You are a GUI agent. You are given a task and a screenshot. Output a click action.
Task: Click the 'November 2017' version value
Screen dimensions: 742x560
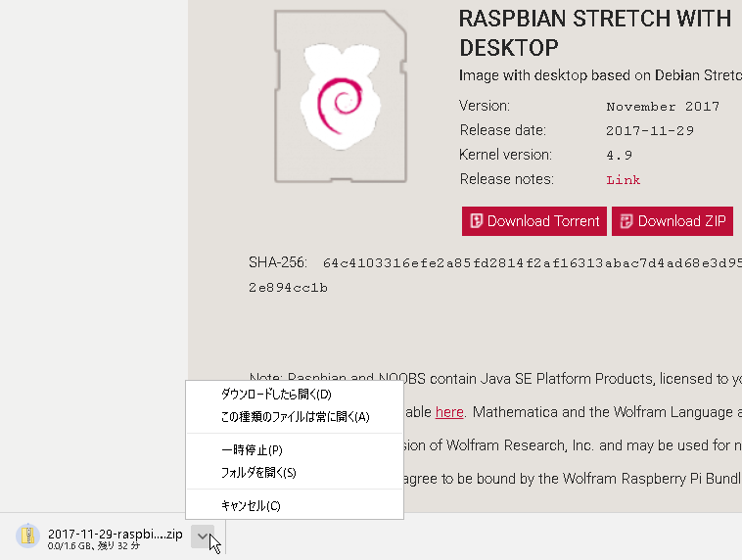point(663,107)
